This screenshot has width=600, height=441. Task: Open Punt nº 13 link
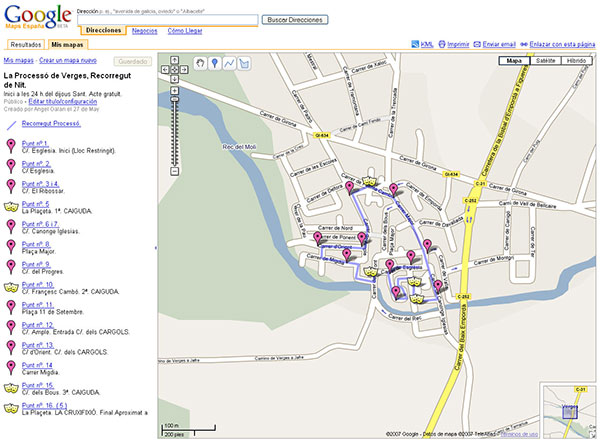pos(38,345)
